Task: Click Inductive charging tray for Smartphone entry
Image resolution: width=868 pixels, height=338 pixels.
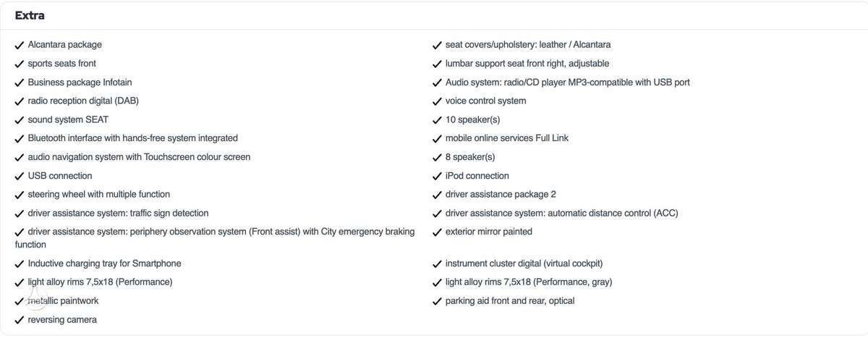Action: [x=104, y=263]
